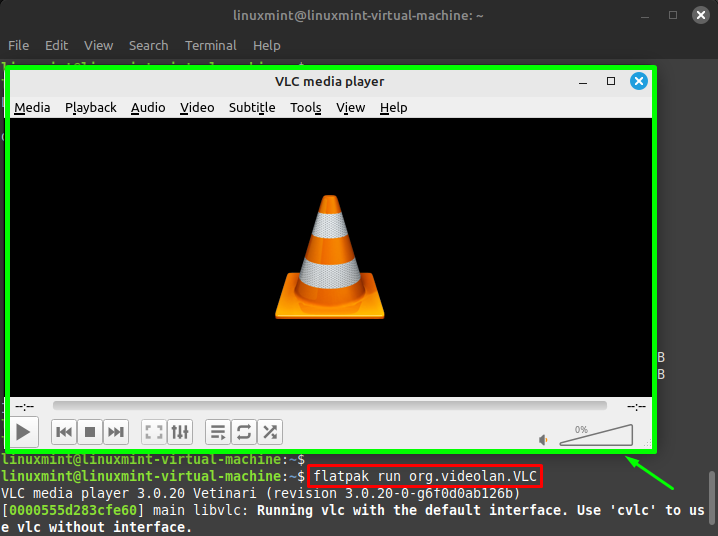
Task: Toggle fullscreen video mode
Action: coord(154,432)
